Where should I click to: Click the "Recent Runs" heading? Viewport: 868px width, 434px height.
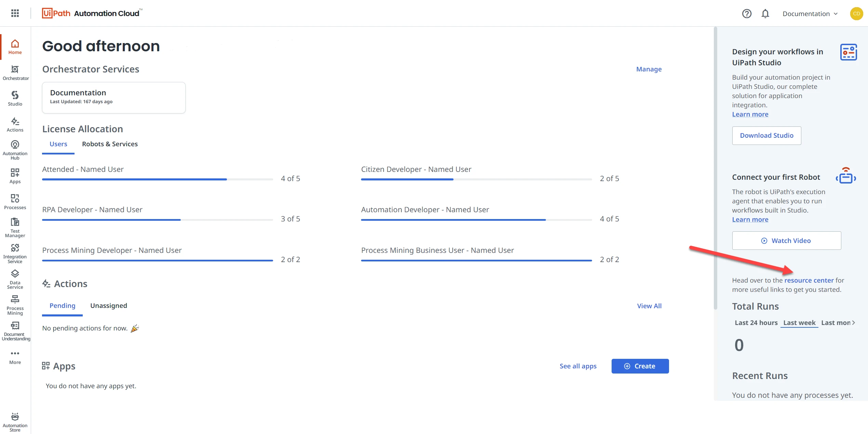point(760,376)
